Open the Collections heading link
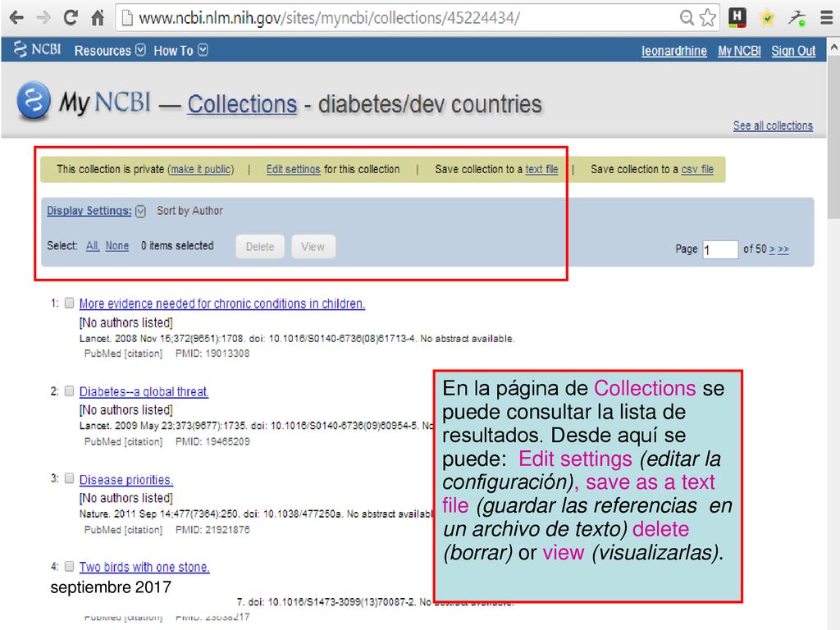 242,104
